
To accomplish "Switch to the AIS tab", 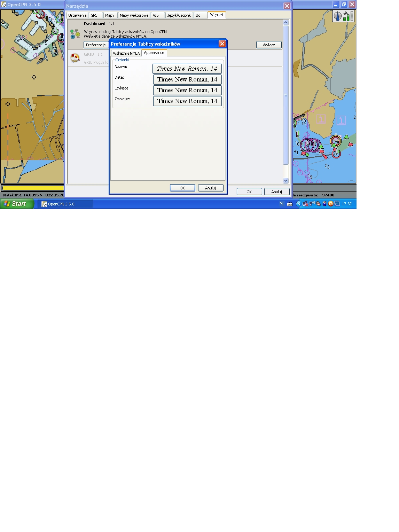I will pyautogui.click(x=158, y=15).
